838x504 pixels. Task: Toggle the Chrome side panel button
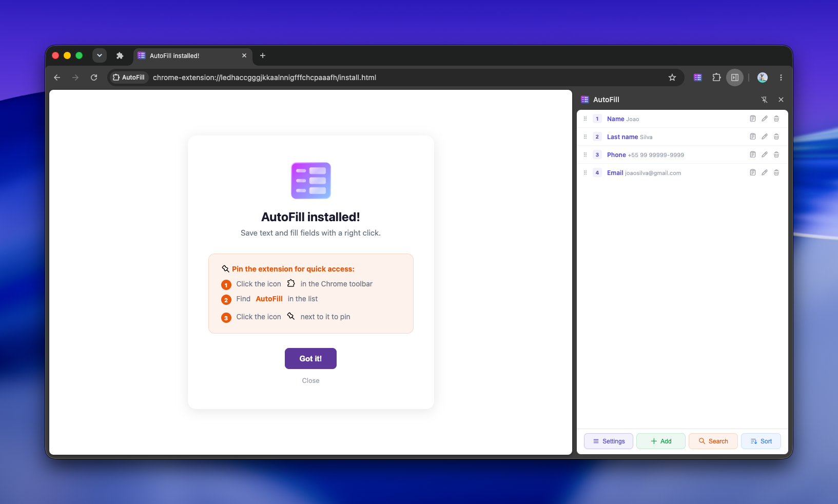735,77
